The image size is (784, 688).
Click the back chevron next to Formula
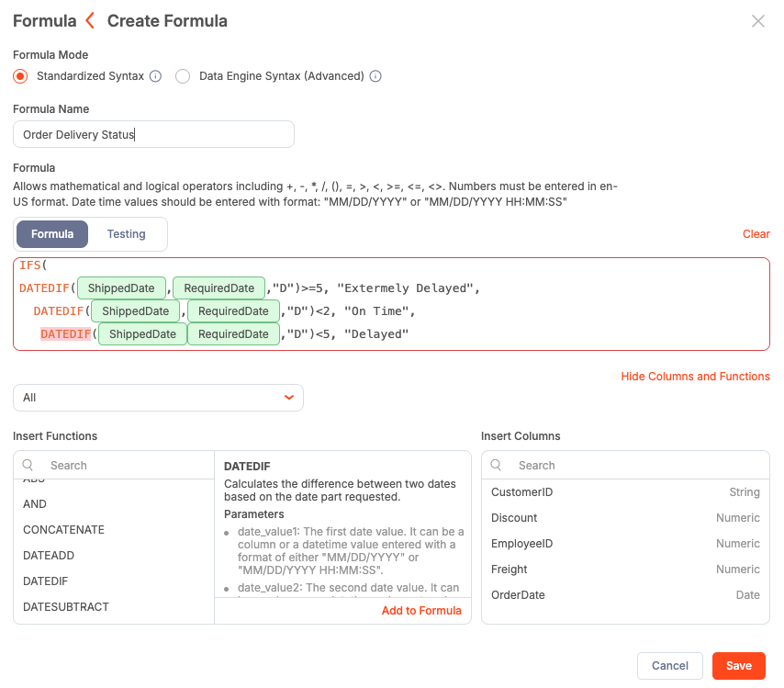(x=89, y=20)
